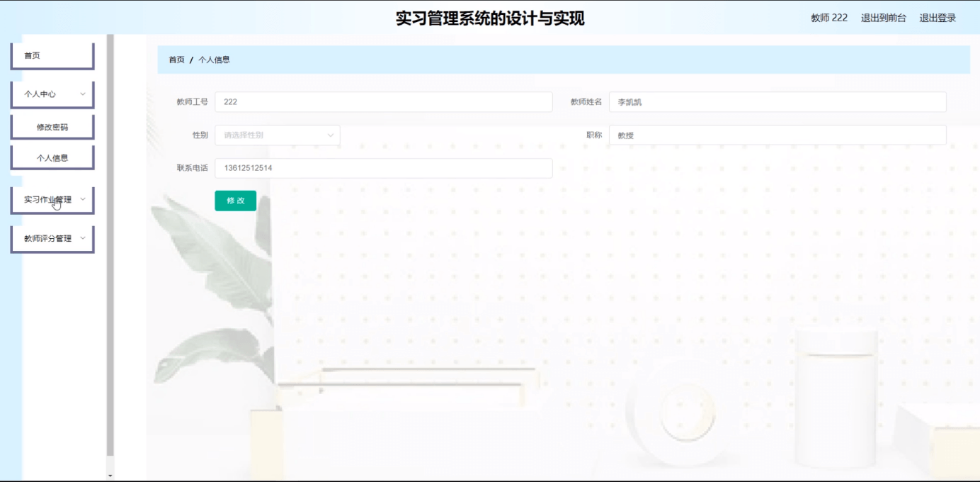Expand the 教师评分管理 chevron arrow
The height and width of the screenshot is (482, 980).
83,238
